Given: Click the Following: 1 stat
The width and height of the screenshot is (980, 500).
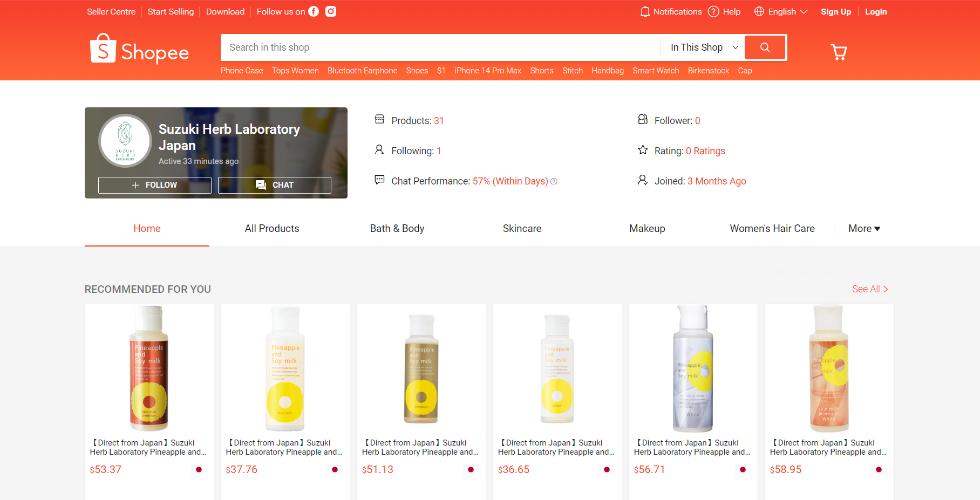Looking at the screenshot, I should pyautogui.click(x=416, y=151).
